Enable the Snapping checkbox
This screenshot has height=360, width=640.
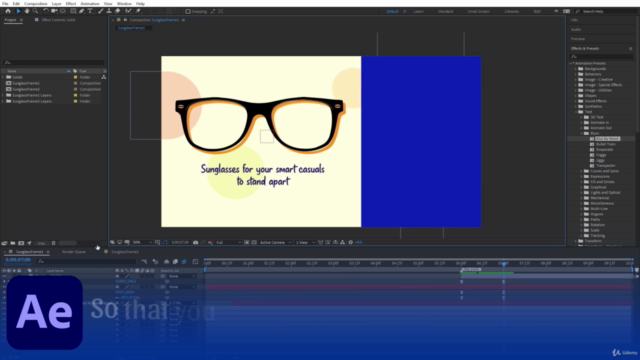click(x=188, y=11)
